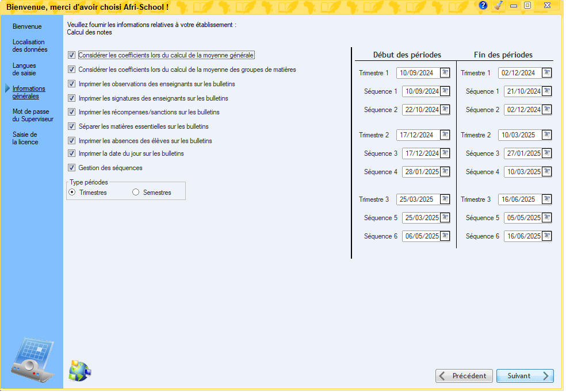Go to Localisation des données step

pyautogui.click(x=29, y=46)
